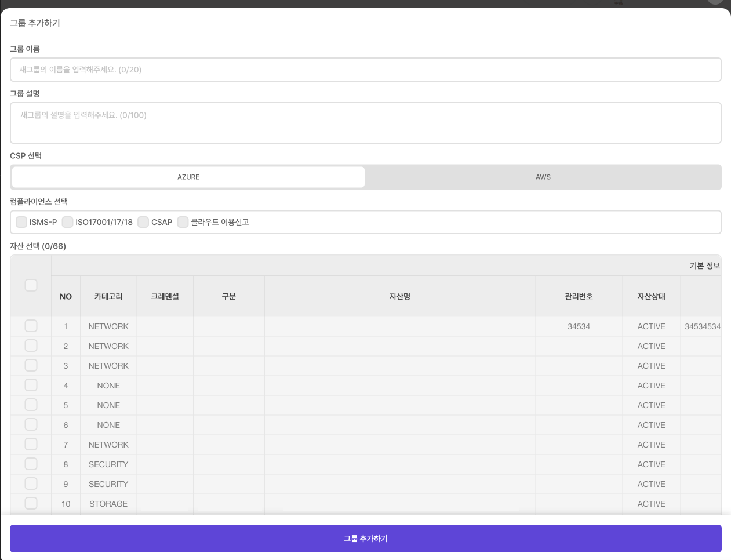Select the row 8 SECURITY asset checkbox
Image resolution: width=731 pixels, height=560 pixels.
coord(31,464)
